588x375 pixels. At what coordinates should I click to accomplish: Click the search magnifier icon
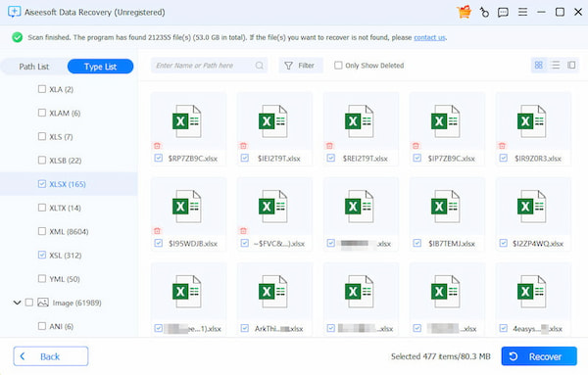[x=259, y=66]
